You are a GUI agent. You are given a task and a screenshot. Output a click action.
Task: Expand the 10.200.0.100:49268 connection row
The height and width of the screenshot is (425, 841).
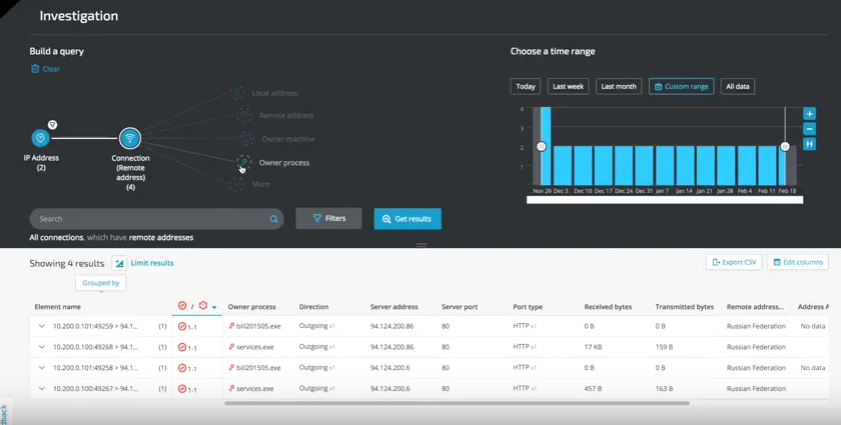(41, 347)
